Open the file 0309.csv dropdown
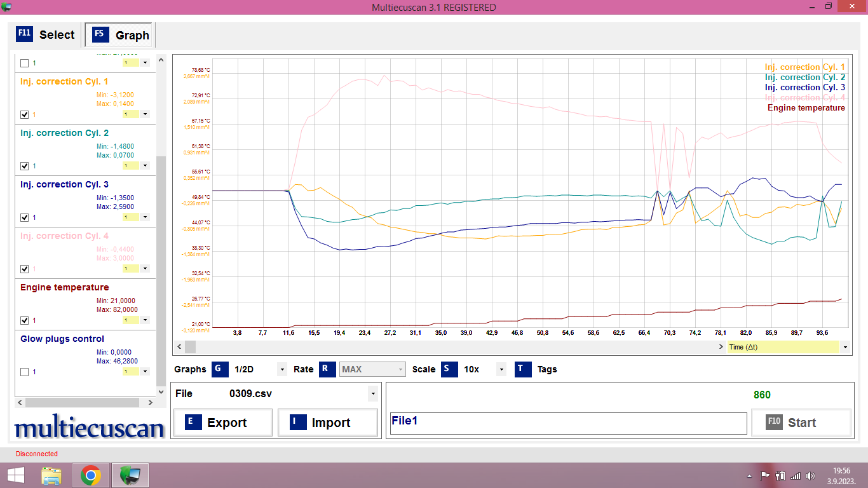 point(372,394)
